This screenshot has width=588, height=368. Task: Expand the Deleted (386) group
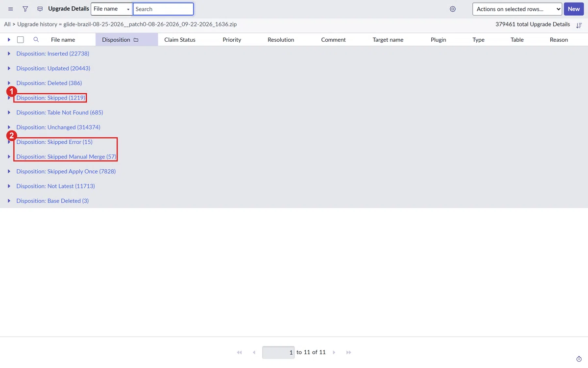tap(9, 83)
